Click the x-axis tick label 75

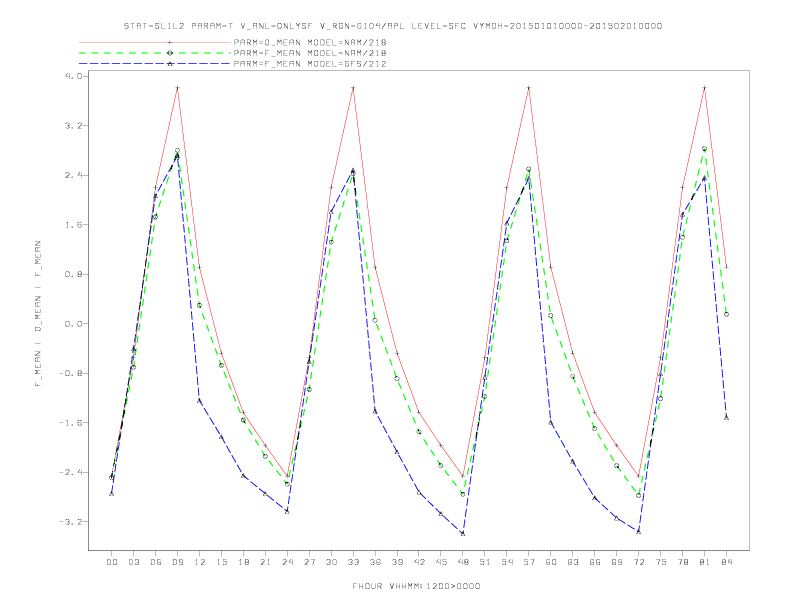click(x=661, y=562)
